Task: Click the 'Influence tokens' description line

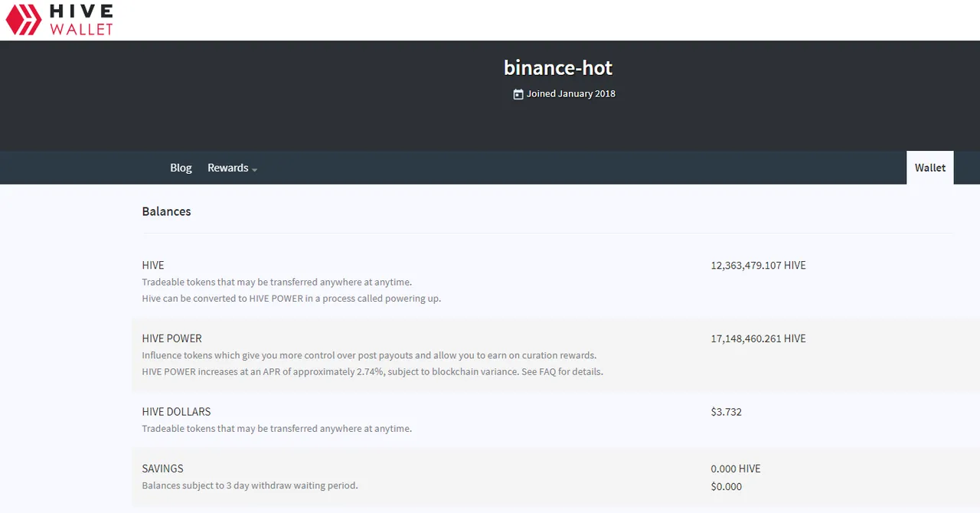Action: pos(369,355)
